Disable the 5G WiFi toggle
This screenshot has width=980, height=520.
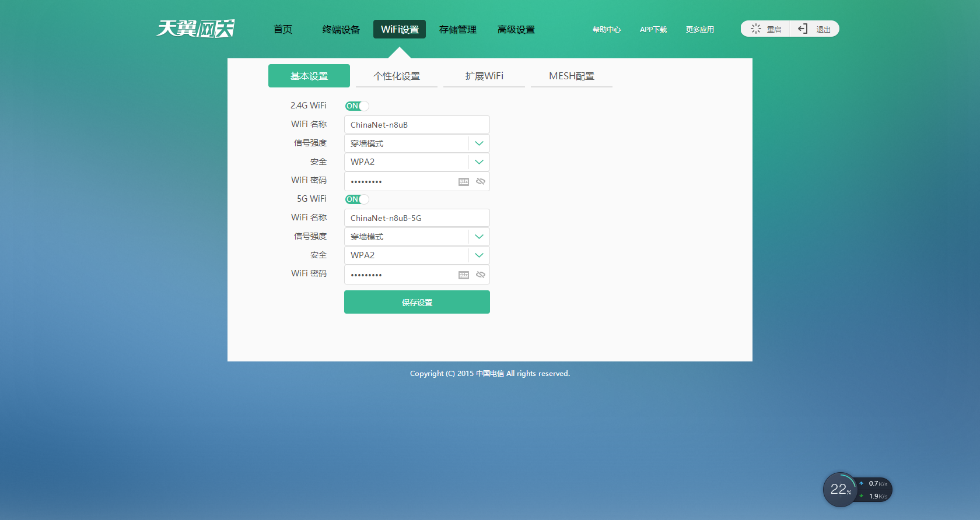point(357,199)
